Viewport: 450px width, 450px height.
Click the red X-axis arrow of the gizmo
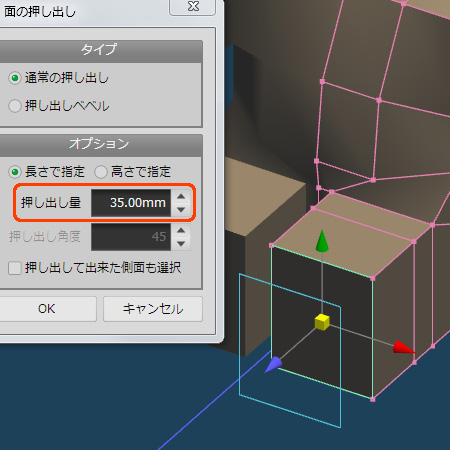point(403,347)
